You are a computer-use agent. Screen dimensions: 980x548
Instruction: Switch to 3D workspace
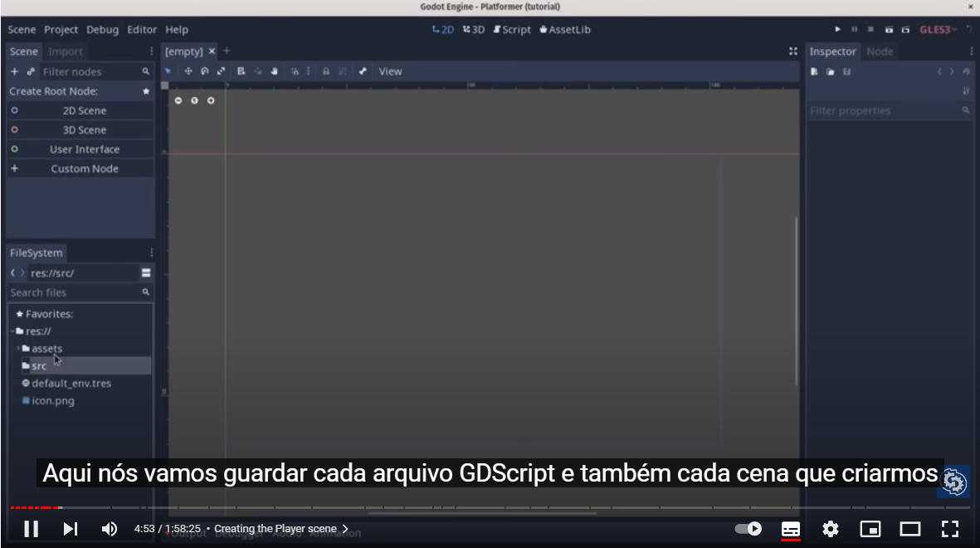tap(474, 29)
